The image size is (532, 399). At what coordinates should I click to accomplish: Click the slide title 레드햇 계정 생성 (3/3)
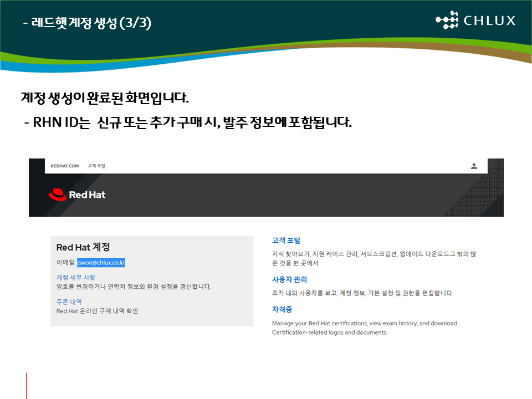click(x=87, y=23)
